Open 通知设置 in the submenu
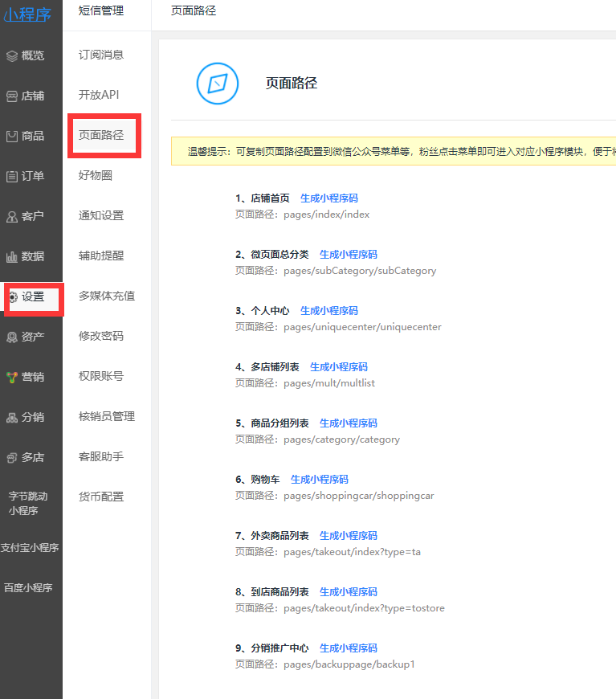 pyautogui.click(x=101, y=215)
